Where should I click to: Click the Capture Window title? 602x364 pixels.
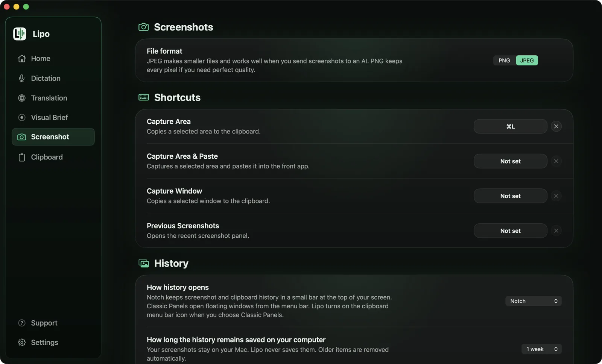[x=174, y=191]
